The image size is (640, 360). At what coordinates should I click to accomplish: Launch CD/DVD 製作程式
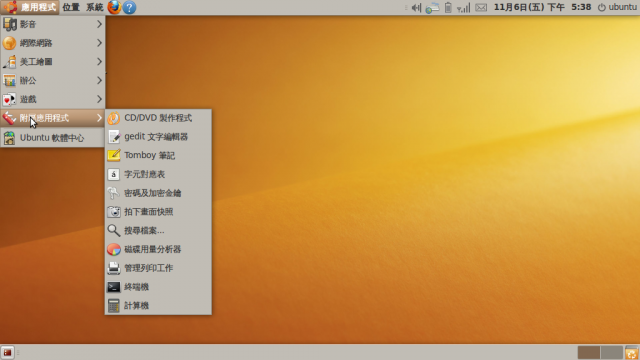click(158, 118)
